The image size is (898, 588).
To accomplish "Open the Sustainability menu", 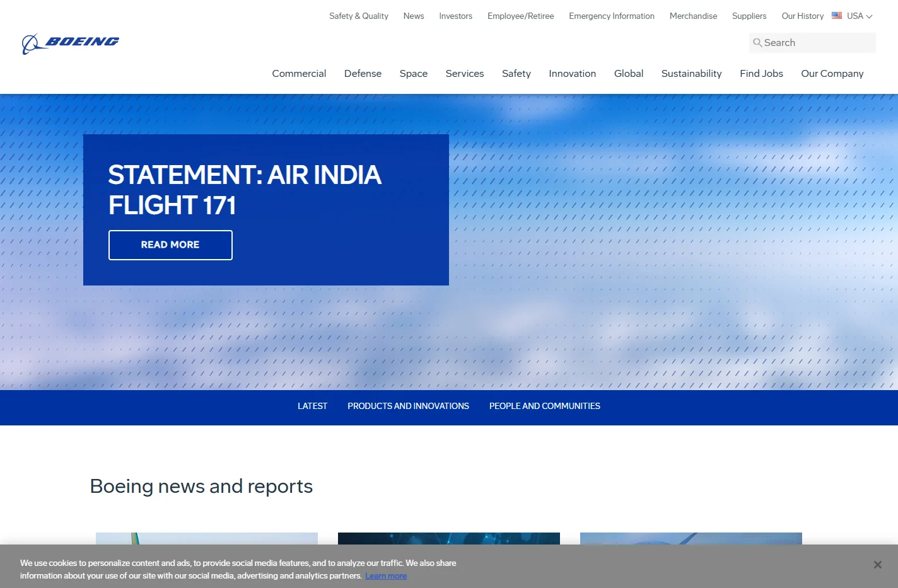I will (692, 74).
